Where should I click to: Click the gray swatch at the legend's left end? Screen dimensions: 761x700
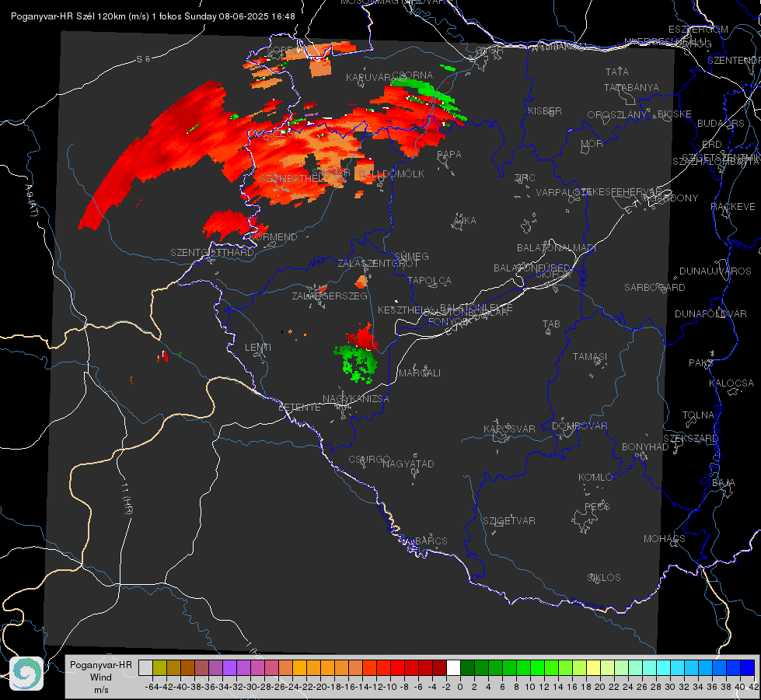coord(145,667)
